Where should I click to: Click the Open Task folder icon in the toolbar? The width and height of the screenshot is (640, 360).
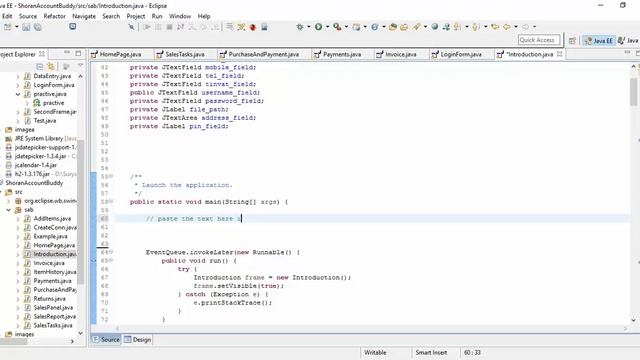click(x=404, y=27)
